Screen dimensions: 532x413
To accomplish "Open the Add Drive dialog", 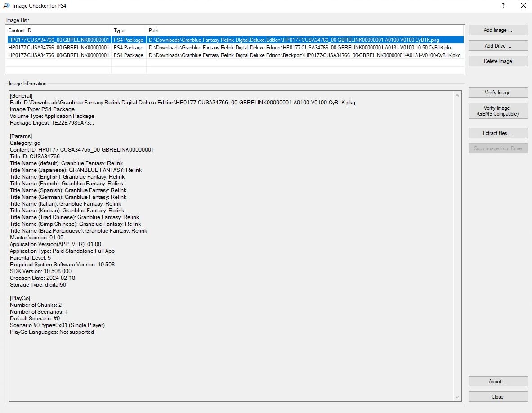I will point(498,46).
